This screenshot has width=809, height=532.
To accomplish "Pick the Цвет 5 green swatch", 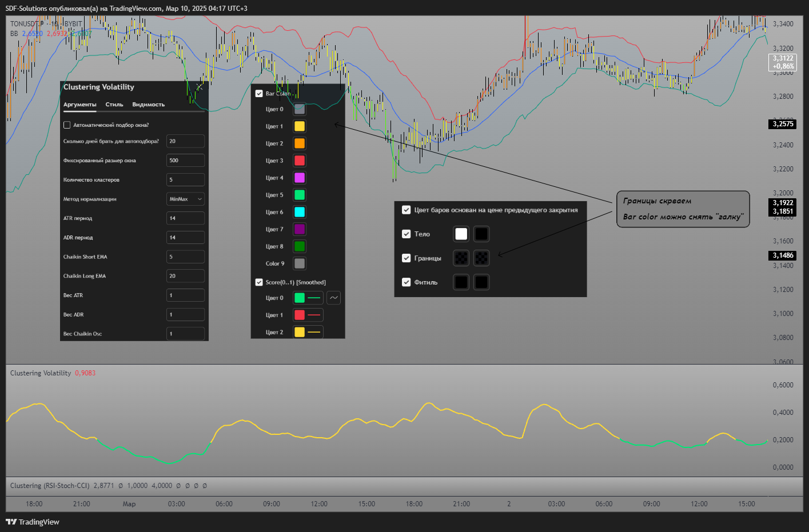I will point(300,195).
